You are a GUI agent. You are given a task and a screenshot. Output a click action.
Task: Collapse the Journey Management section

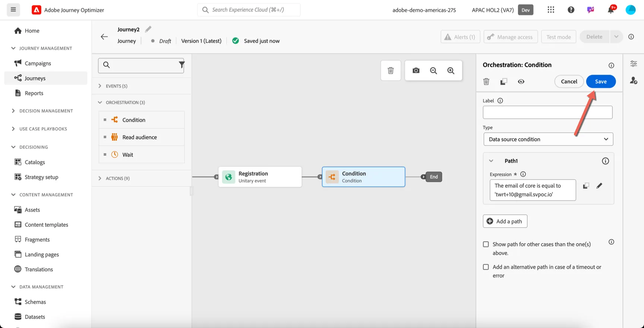tap(13, 48)
